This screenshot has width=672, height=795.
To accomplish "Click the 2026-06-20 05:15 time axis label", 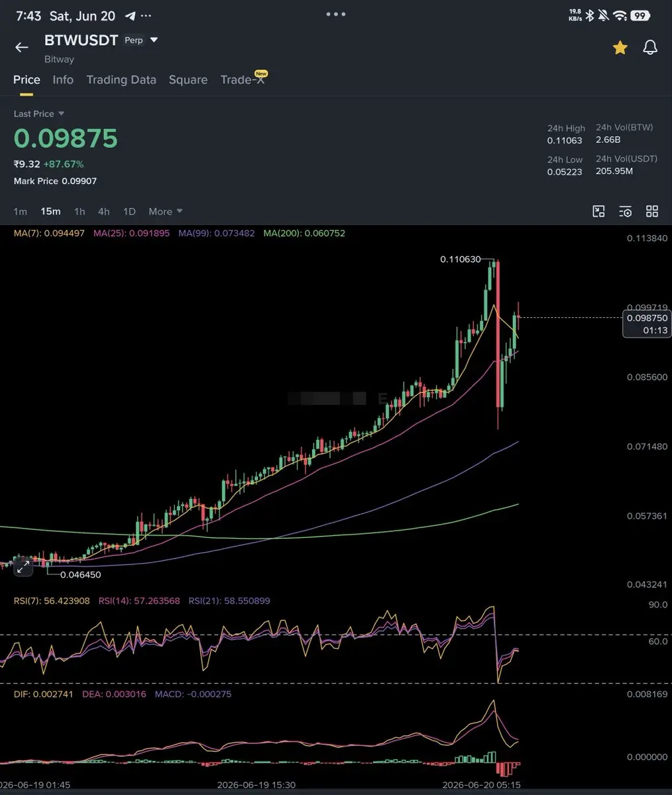I will point(481,784).
